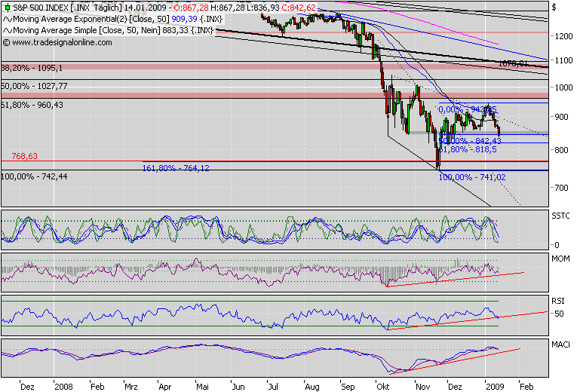Click the low value L:836,93
Viewport: 580px width, 392px height.
click(x=263, y=8)
